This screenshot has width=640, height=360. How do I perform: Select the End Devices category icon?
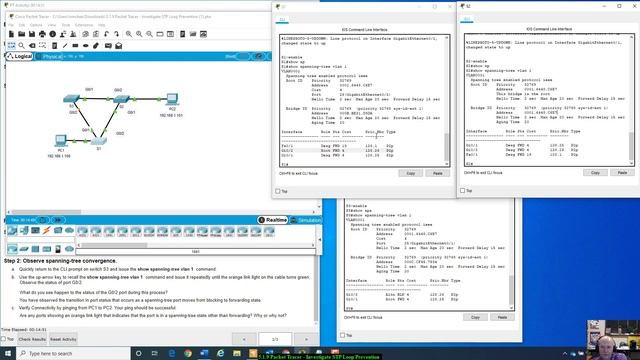[x=24, y=231]
